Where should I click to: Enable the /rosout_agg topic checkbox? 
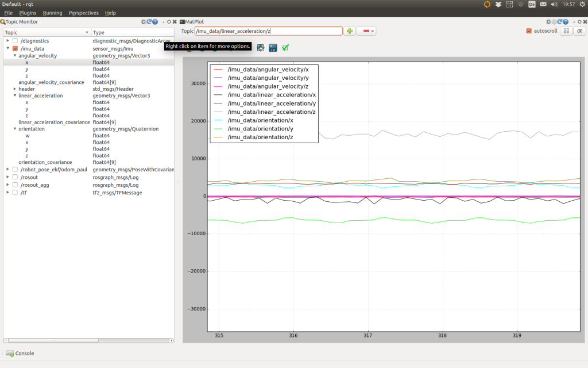coord(15,185)
